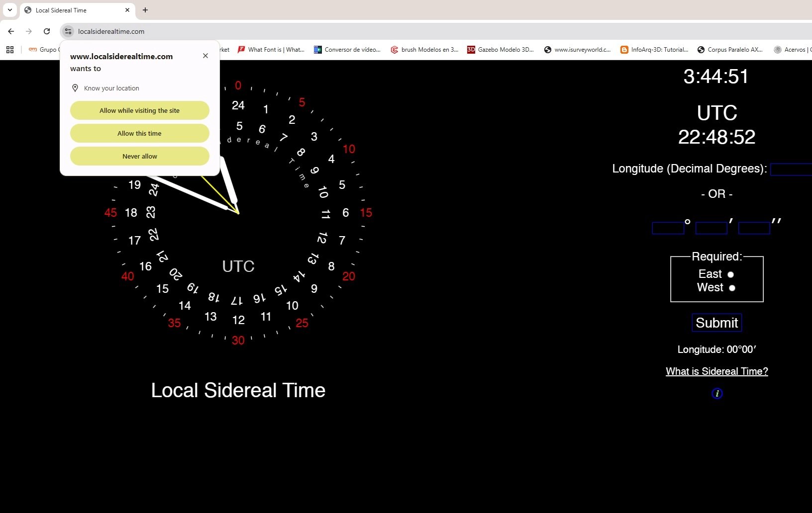812x513 pixels.
Task: Switch to the Local Sidereal Time tab
Action: point(75,10)
